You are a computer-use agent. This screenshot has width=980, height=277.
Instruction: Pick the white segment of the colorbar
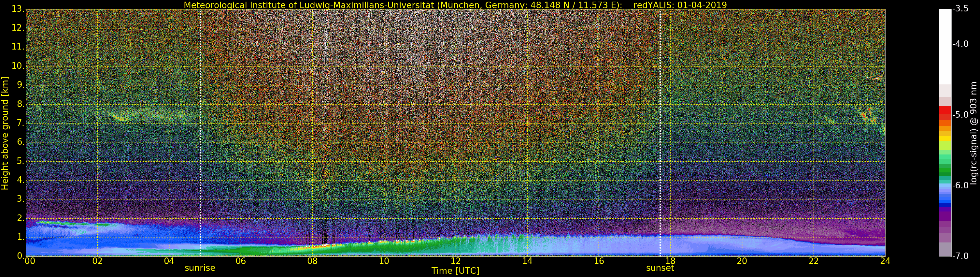[945, 46]
